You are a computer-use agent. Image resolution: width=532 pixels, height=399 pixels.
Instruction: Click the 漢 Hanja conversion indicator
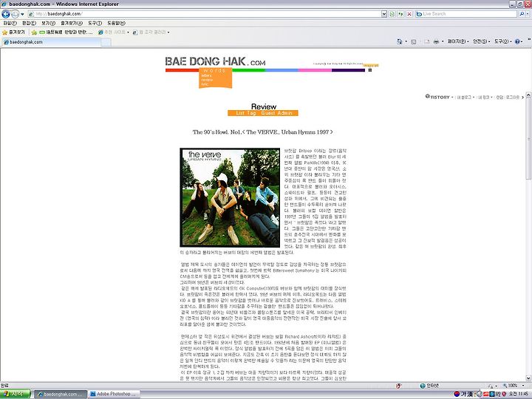coord(470,394)
